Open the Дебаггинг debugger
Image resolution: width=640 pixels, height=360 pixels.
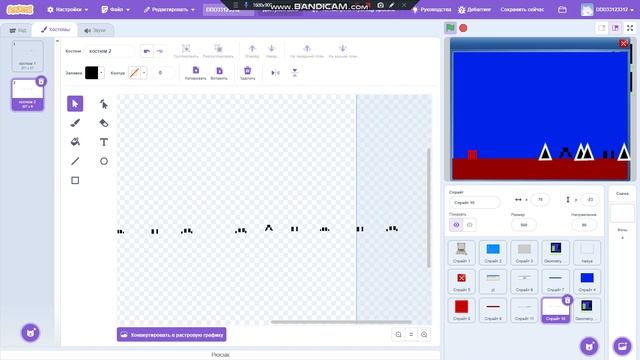(474, 9)
